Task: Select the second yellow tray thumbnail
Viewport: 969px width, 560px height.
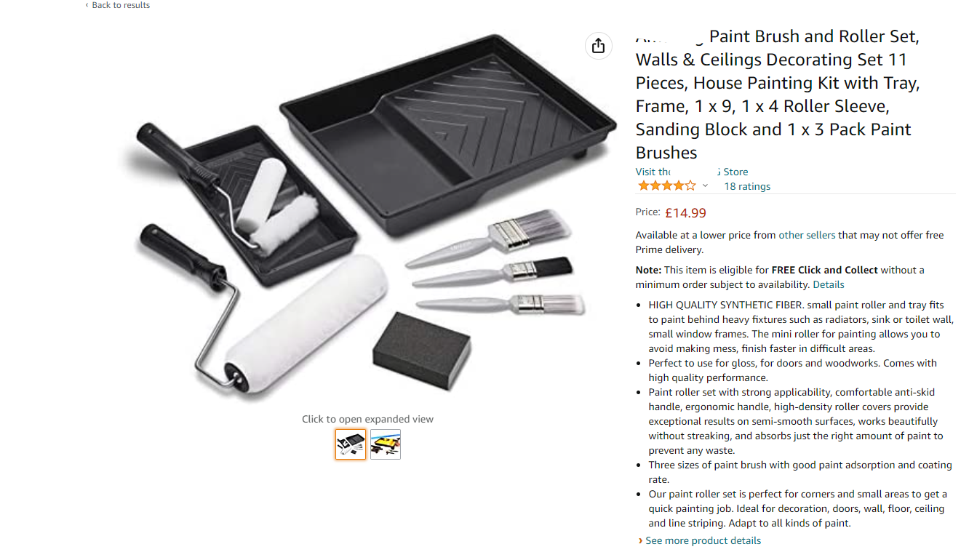Action: pos(386,444)
